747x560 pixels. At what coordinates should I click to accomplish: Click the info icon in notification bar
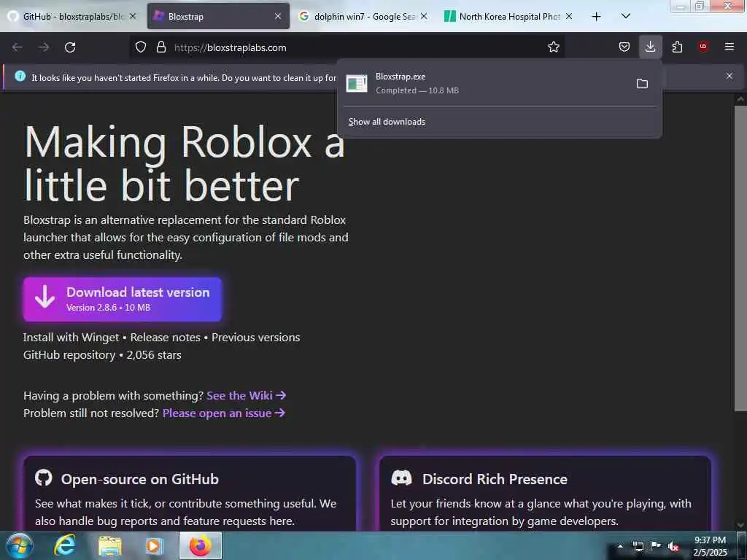pyautogui.click(x=20, y=76)
